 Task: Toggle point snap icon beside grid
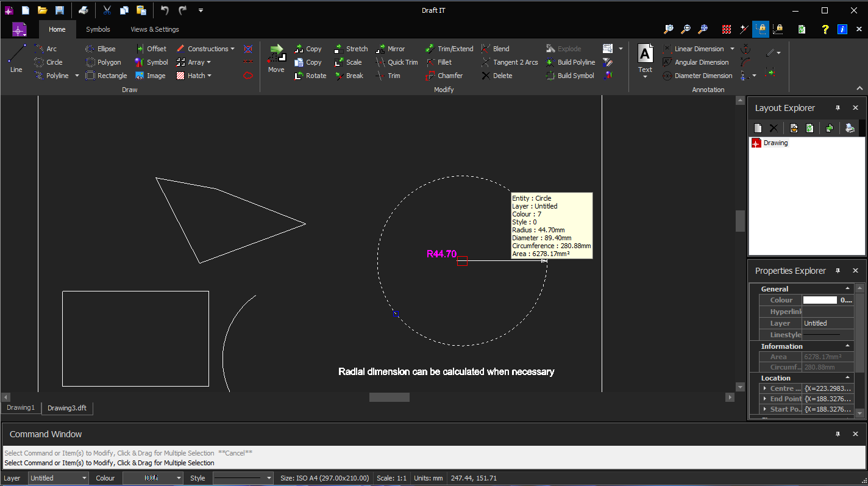[744, 29]
